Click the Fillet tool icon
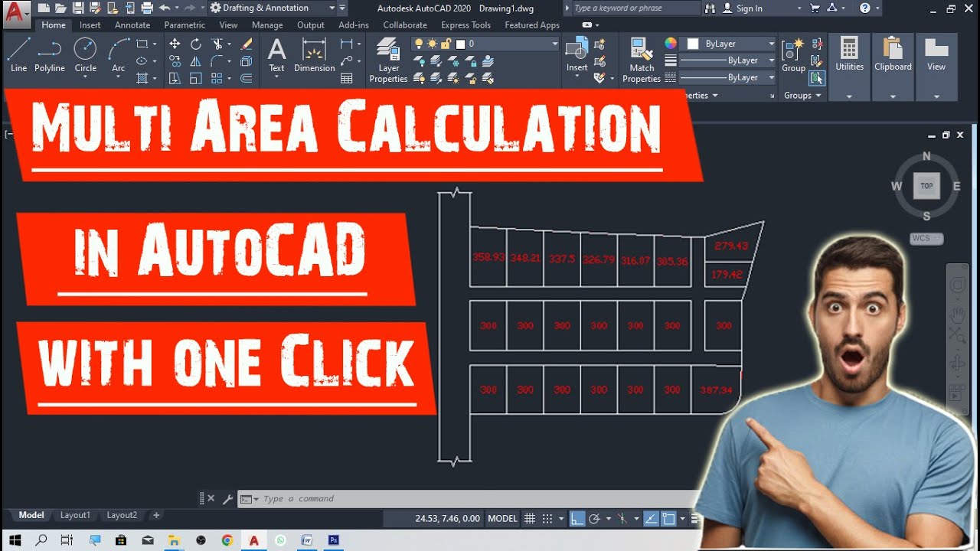This screenshot has height=551, width=980. 217,61
